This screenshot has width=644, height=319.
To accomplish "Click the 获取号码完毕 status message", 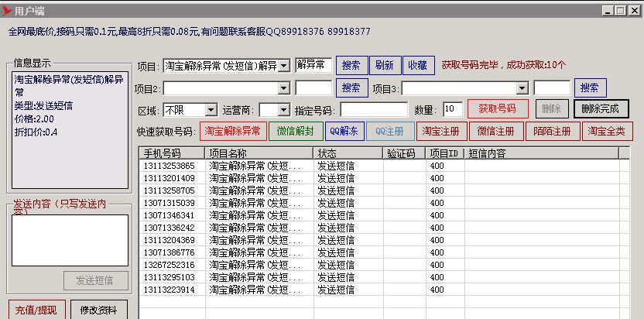I will (504, 65).
